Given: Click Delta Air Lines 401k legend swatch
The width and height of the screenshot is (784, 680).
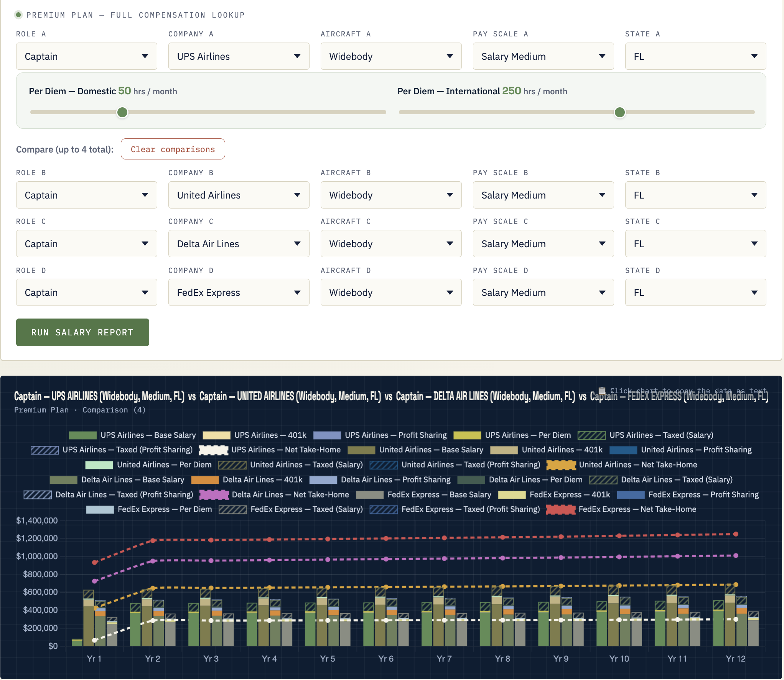Looking at the screenshot, I should (x=205, y=480).
